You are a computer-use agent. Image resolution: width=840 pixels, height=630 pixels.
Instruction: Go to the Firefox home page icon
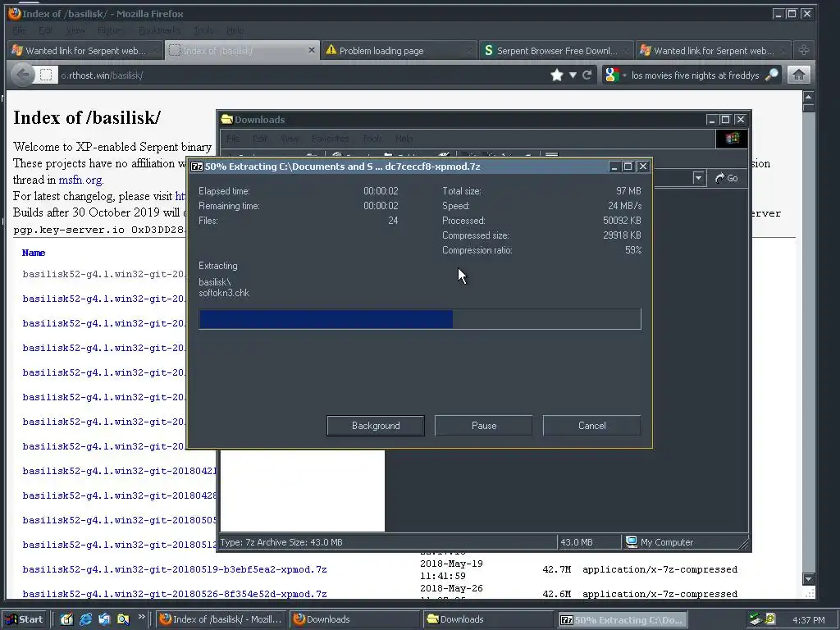pyautogui.click(x=799, y=75)
